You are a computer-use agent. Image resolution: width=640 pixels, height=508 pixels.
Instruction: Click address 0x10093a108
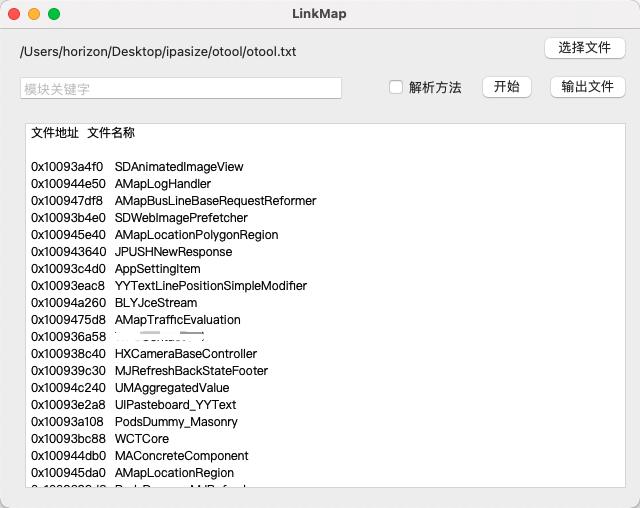click(x=67, y=422)
